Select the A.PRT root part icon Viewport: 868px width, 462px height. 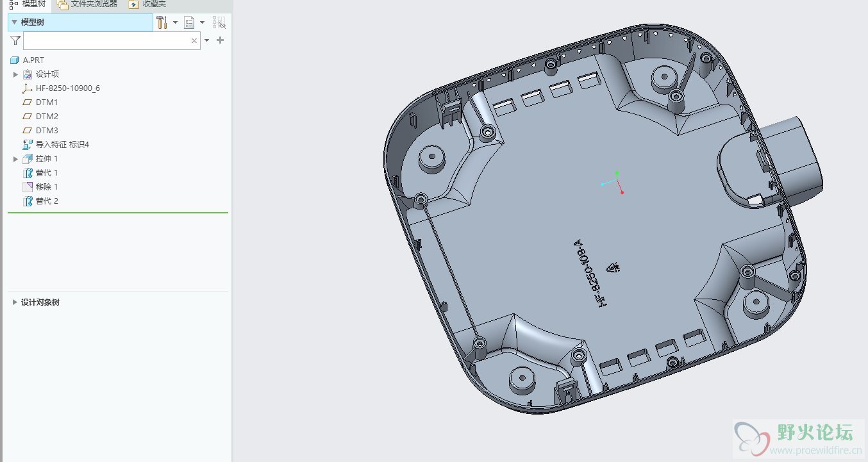tap(15, 60)
